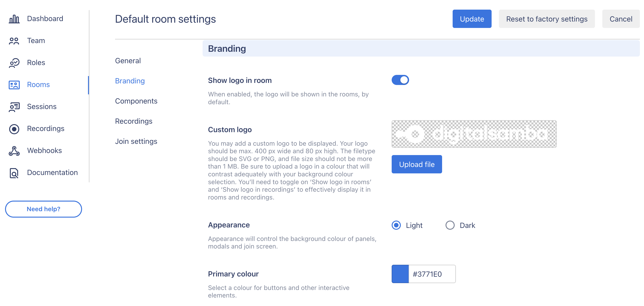Screen dimensions: 644x306
Task: Click Reset to factory settings
Action: tap(547, 19)
